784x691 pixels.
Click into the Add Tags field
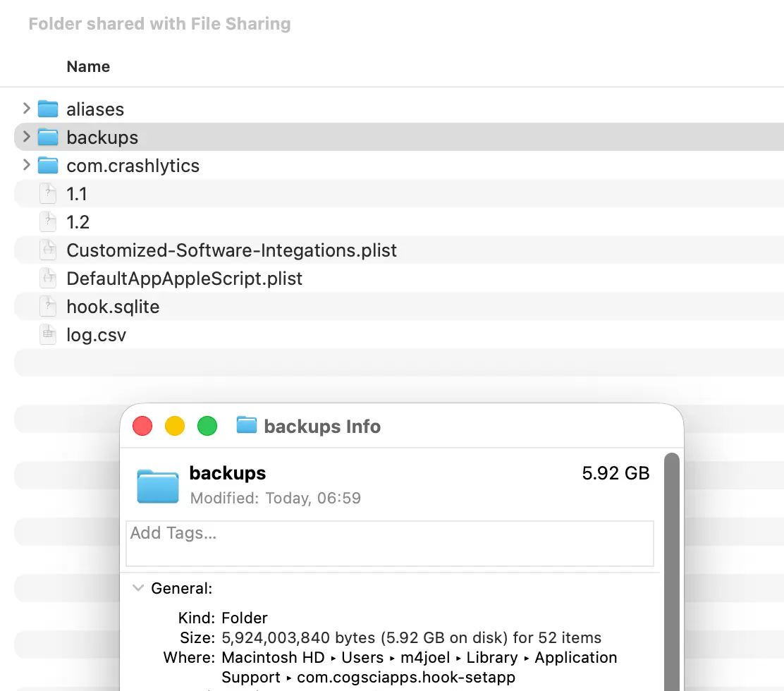tap(389, 543)
